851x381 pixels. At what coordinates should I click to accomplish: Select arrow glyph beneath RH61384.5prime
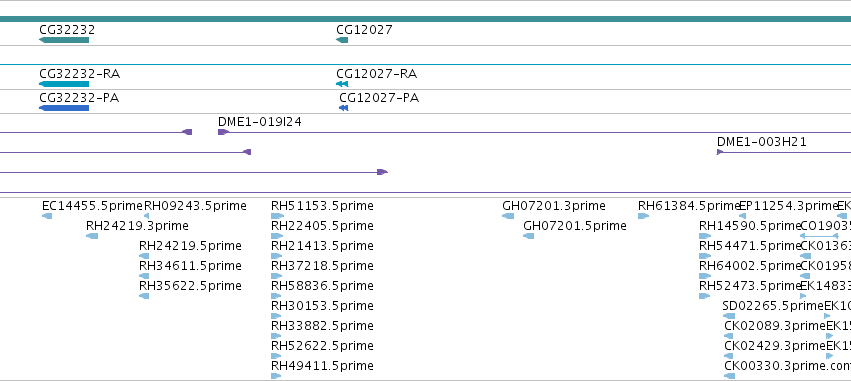pyautogui.click(x=643, y=216)
